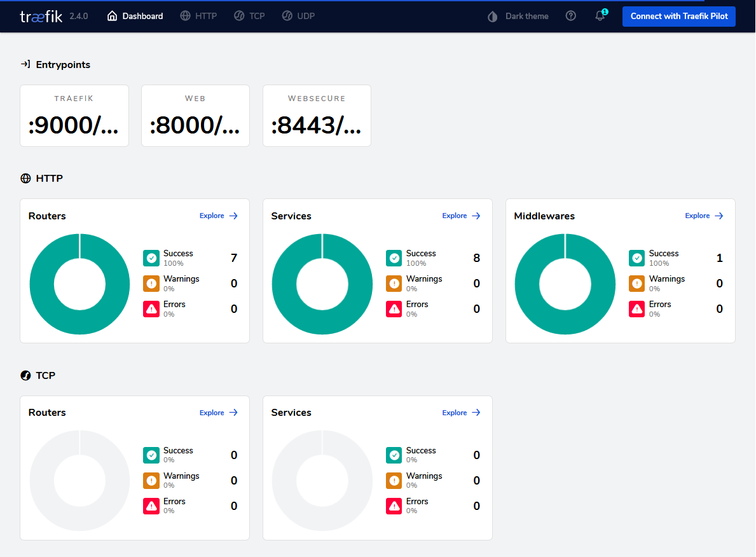Click HTTP Routers Errors icon

tap(151, 308)
